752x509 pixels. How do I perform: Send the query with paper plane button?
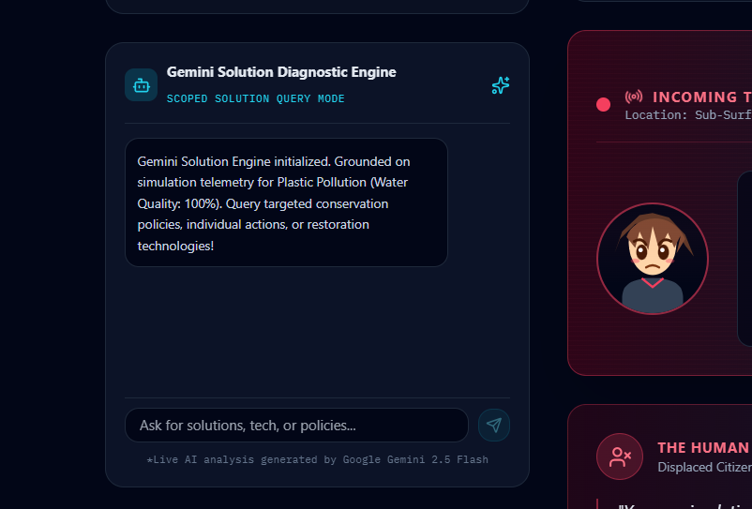pos(494,425)
